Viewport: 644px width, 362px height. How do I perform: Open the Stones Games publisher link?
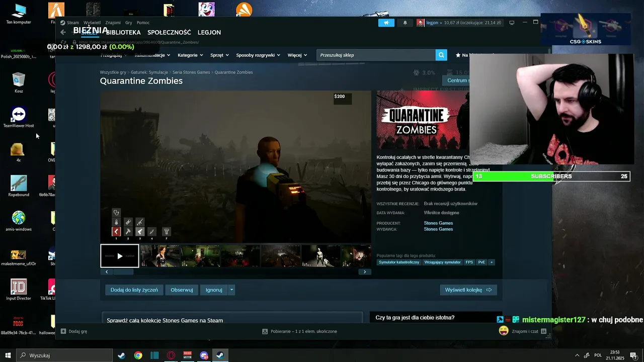click(438, 229)
